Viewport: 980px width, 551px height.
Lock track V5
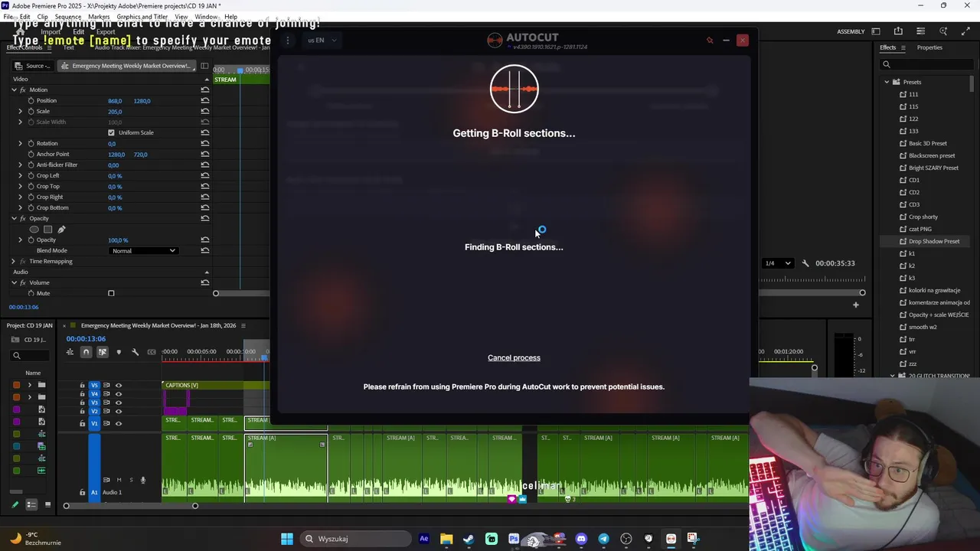pos(82,385)
